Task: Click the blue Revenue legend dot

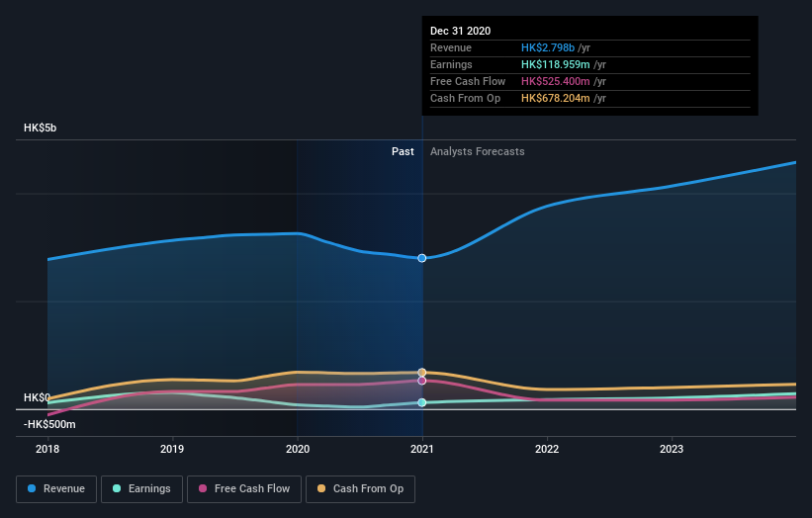Action: [x=32, y=488]
